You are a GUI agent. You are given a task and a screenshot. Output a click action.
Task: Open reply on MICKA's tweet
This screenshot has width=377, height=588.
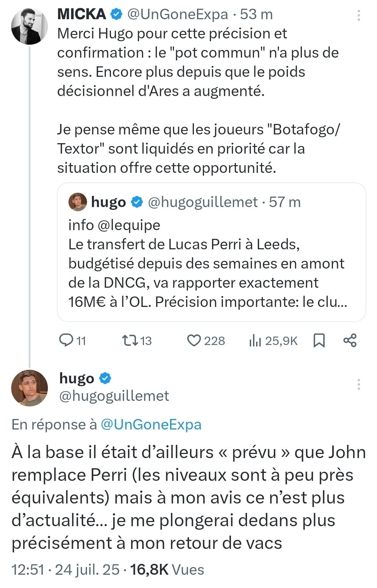tap(72, 340)
